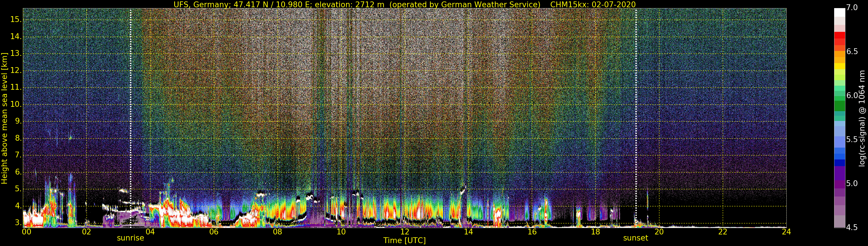This screenshot has height=246, width=868.
Task: Click the red band of the colorbar
Action: pos(839,35)
